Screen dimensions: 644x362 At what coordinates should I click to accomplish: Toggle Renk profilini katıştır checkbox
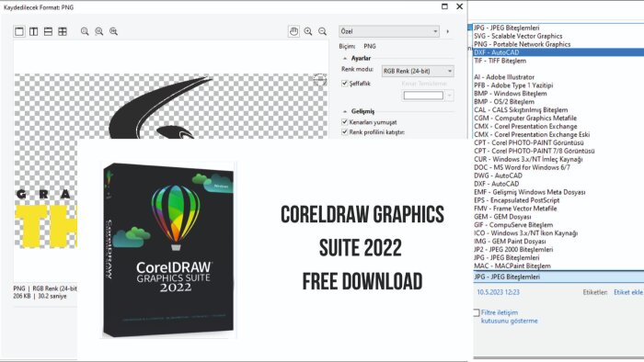(x=345, y=131)
